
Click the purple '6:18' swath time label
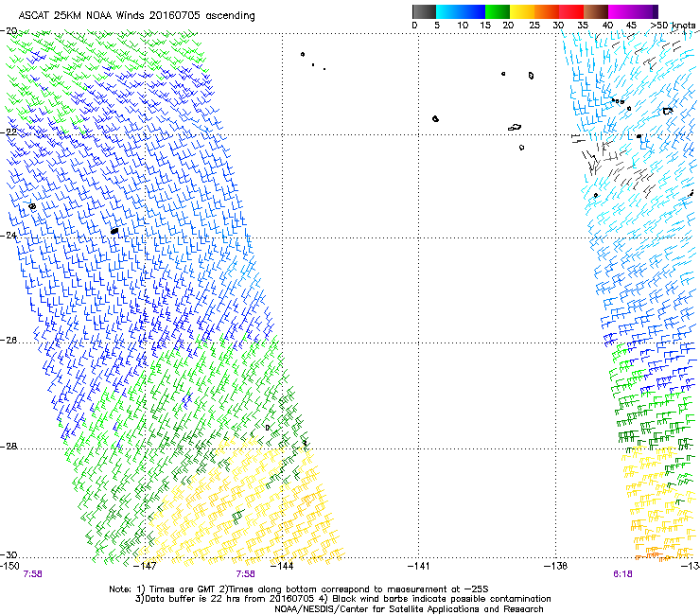pyautogui.click(x=622, y=574)
